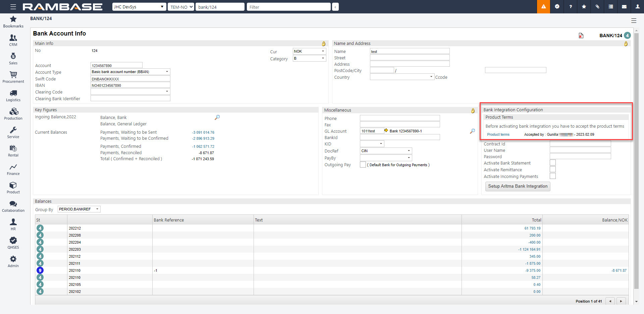The width and height of the screenshot is (644, 314).
Task: Open Bookmarks in the sidebar
Action: coord(13,22)
